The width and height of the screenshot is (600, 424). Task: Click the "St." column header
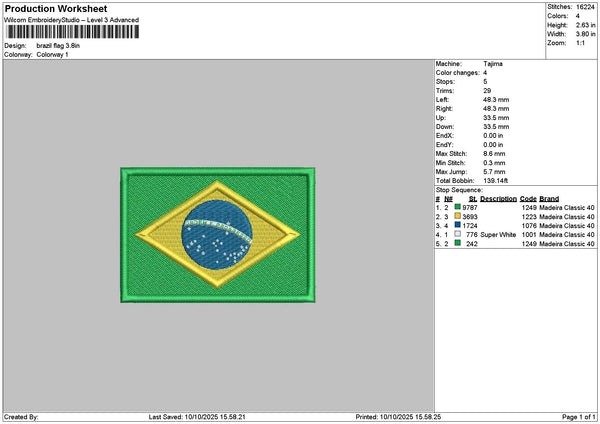[x=473, y=199]
